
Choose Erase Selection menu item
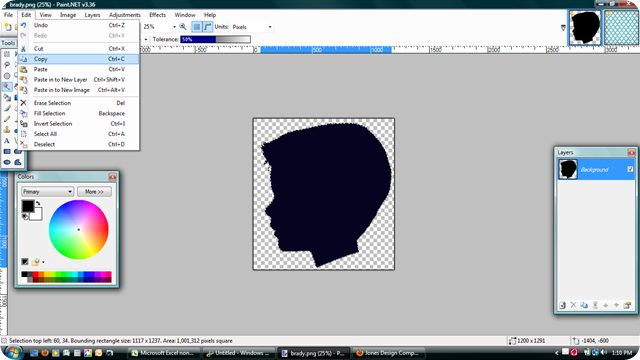[x=79, y=103]
